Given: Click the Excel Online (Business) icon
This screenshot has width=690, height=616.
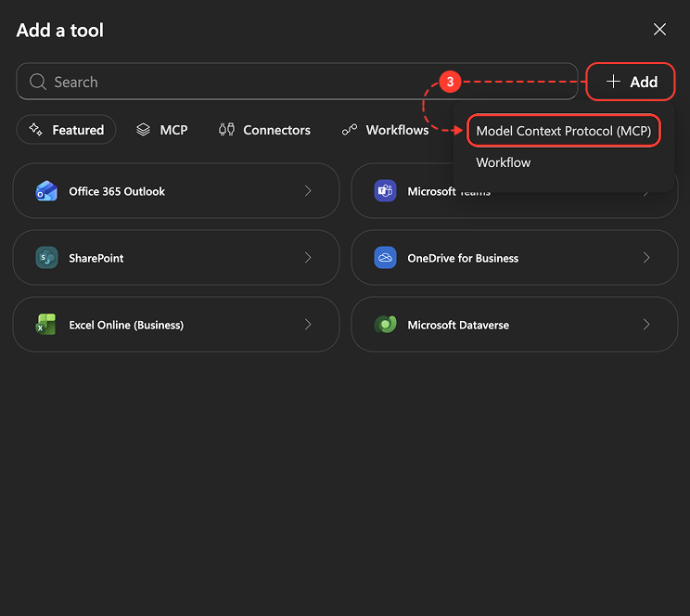Looking at the screenshot, I should pos(46,325).
